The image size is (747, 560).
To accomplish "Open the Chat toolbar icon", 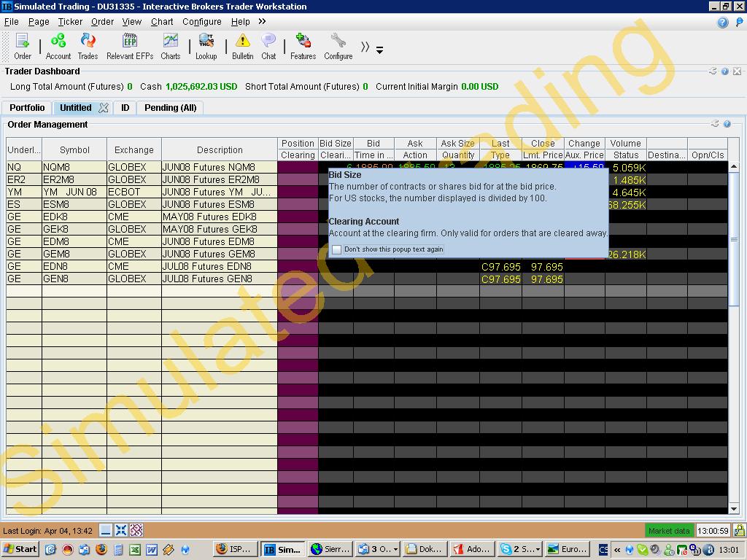I will tap(268, 46).
